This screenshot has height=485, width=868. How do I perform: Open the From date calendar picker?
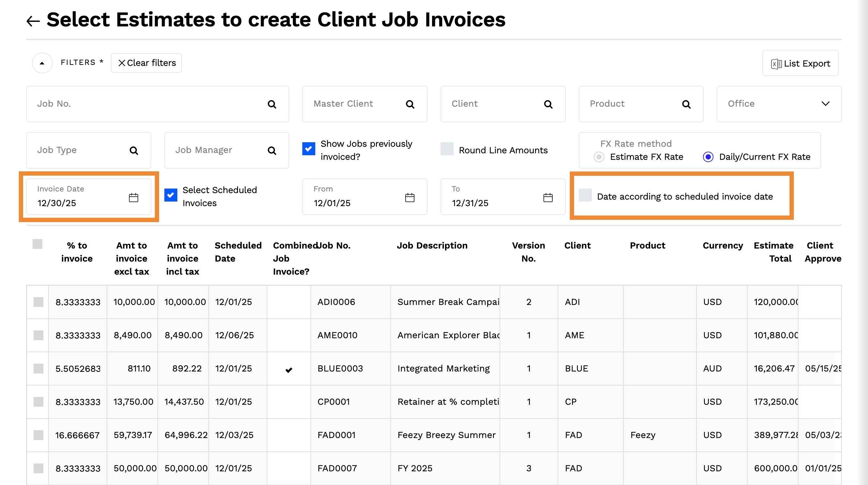coord(410,198)
